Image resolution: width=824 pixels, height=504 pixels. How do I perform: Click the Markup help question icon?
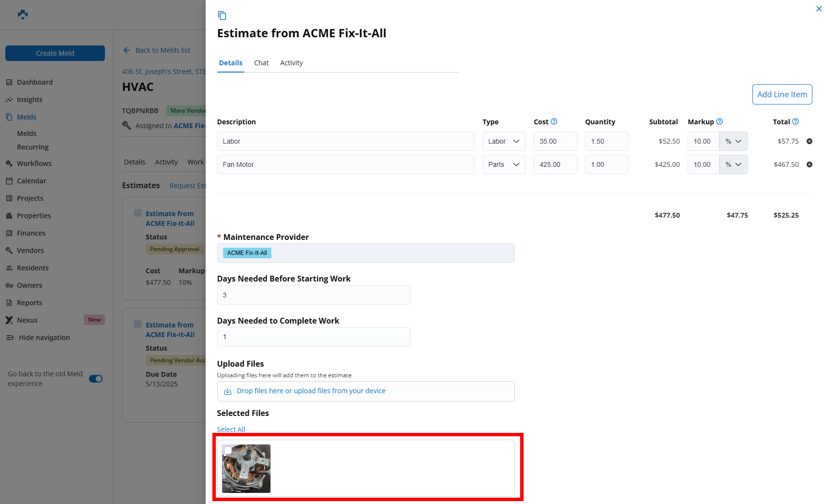[x=719, y=122]
